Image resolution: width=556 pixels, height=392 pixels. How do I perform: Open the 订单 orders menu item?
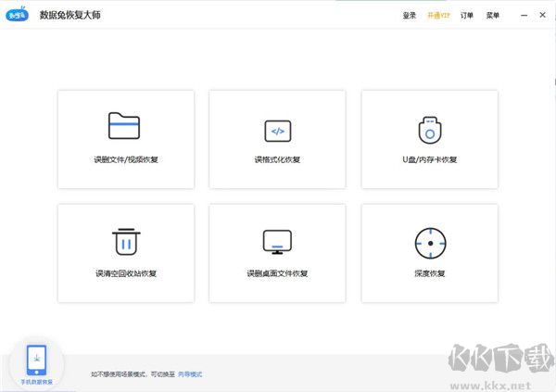coord(467,16)
